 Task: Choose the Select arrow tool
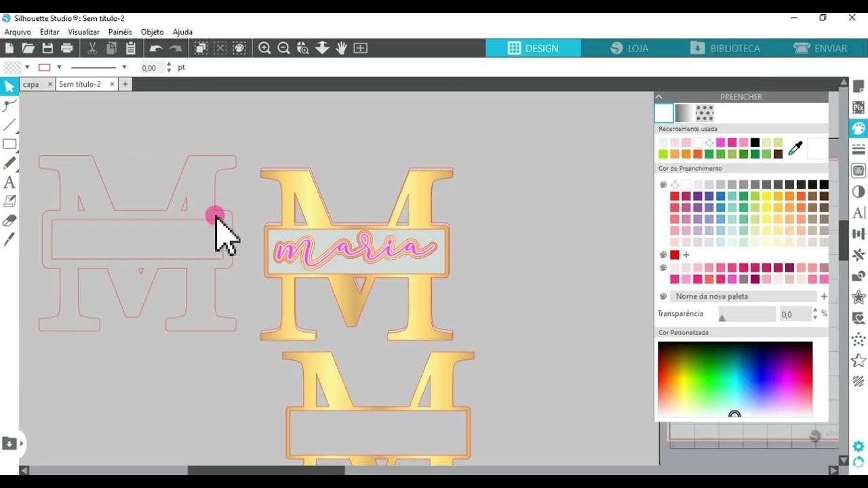click(x=9, y=86)
